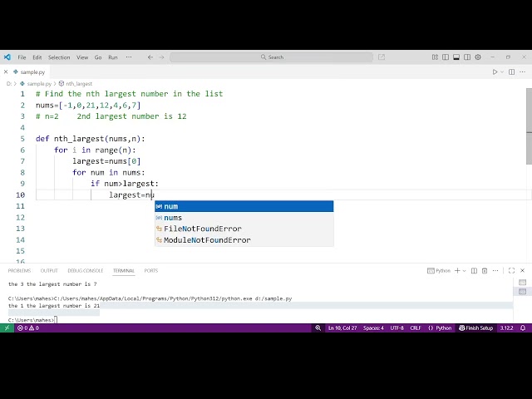The height and width of the screenshot is (399, 532).
Task: Kill terminal with trash icon
Action: (x=485, y=270)
